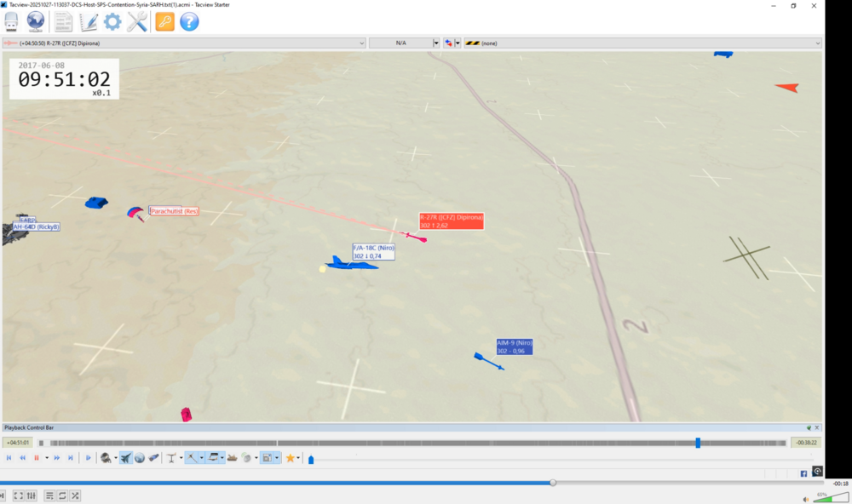The width and height of the screenshot is (852, 504).
Task: Mute the video player speaker icon
Action: (x=806, y=499)
